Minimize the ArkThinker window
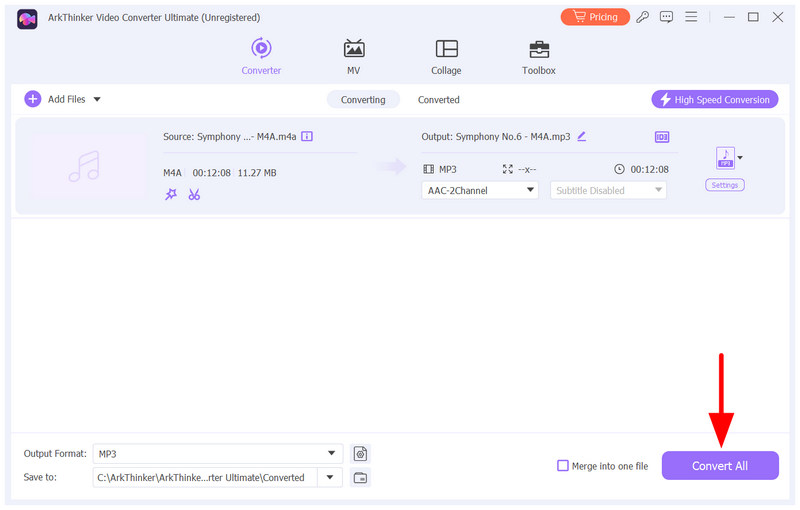 pos(729,17)
